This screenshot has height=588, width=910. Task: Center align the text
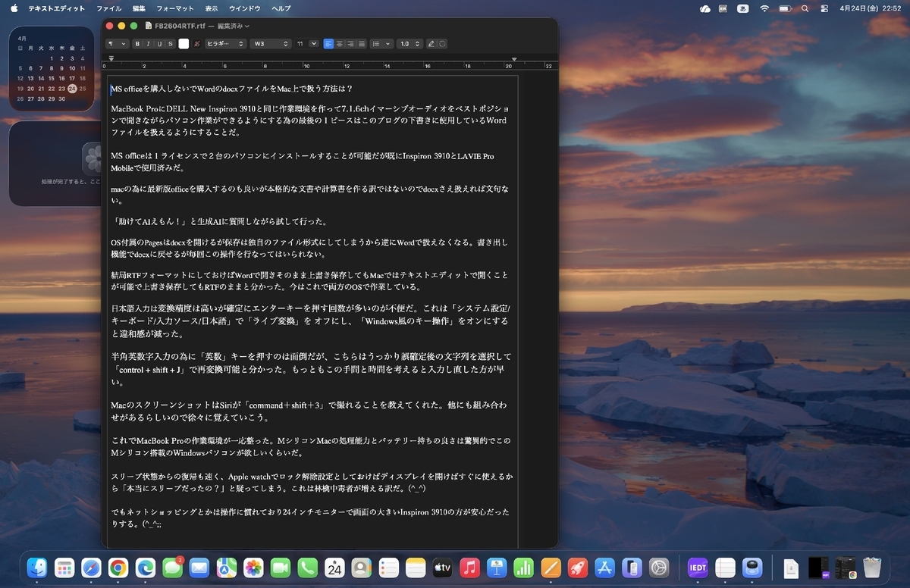(x=340, y=44)
